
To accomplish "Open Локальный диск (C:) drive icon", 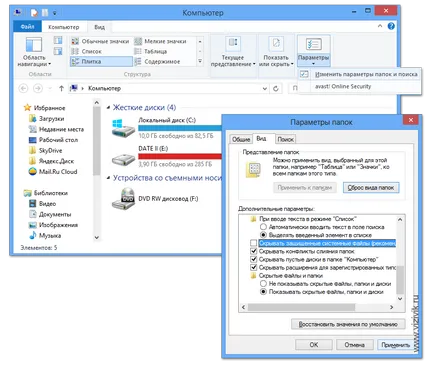I will tap(123, 128).
